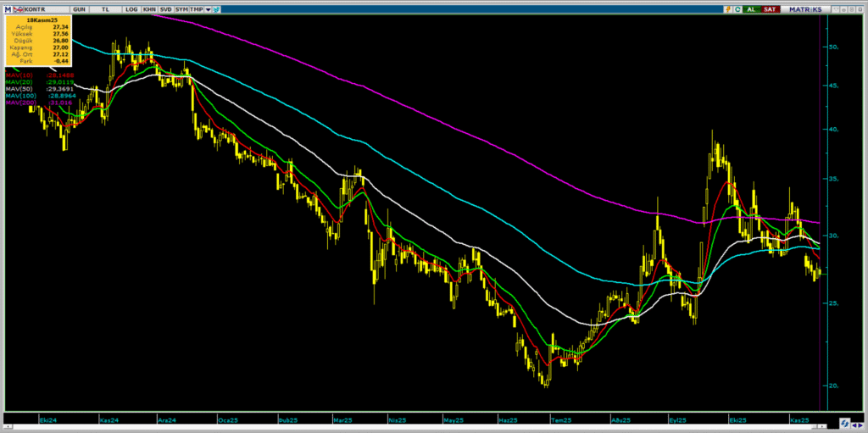Open the TL currency dropdown
868x433 pixels.
click(x=106, y=8)
